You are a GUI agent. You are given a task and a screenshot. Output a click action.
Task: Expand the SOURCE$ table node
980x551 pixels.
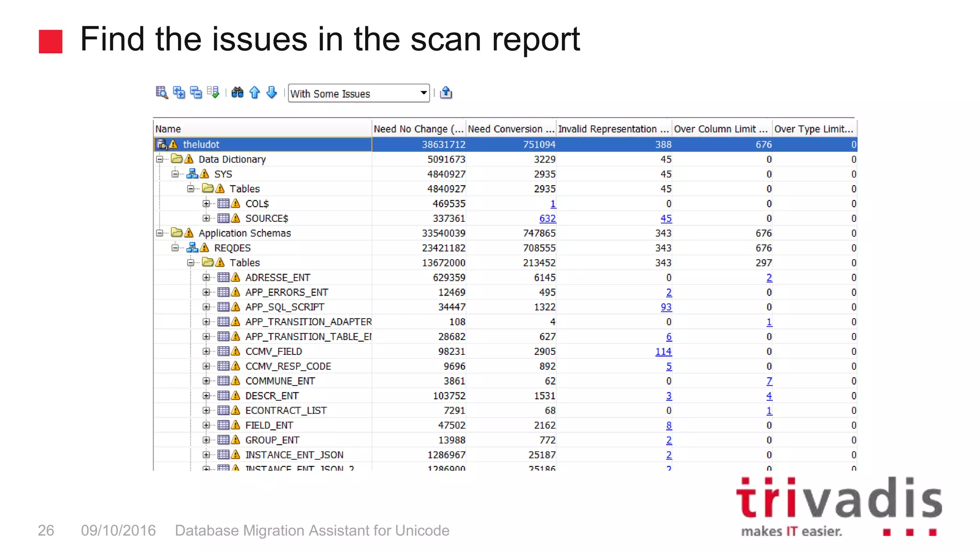(x=206, y=218)
